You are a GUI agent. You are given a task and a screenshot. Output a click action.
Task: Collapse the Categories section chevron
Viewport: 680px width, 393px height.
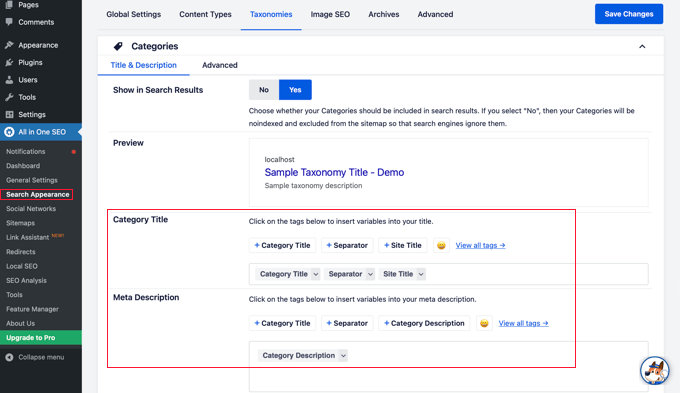click(642, 46)
